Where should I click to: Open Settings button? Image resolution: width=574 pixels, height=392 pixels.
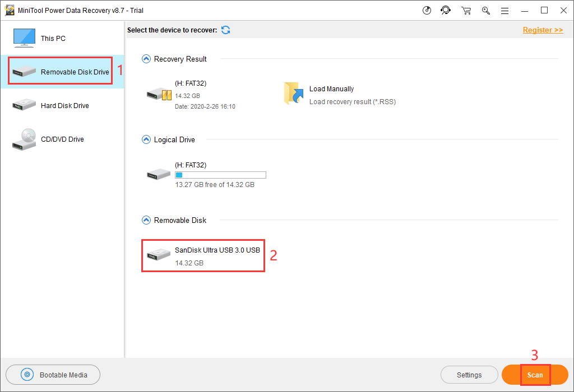tap(469, 375)
